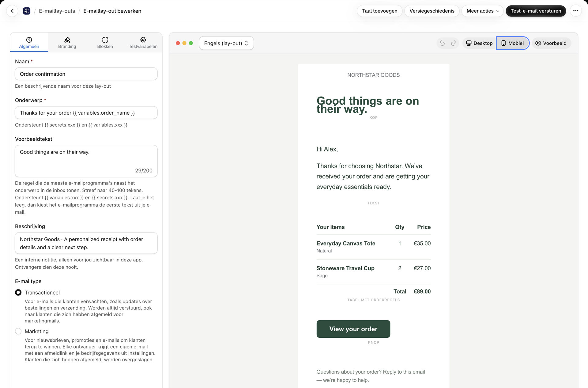Click Taal toevoegen button
Image resolution: width=588 pixels, height=388 pixels.
coord(379,11)
